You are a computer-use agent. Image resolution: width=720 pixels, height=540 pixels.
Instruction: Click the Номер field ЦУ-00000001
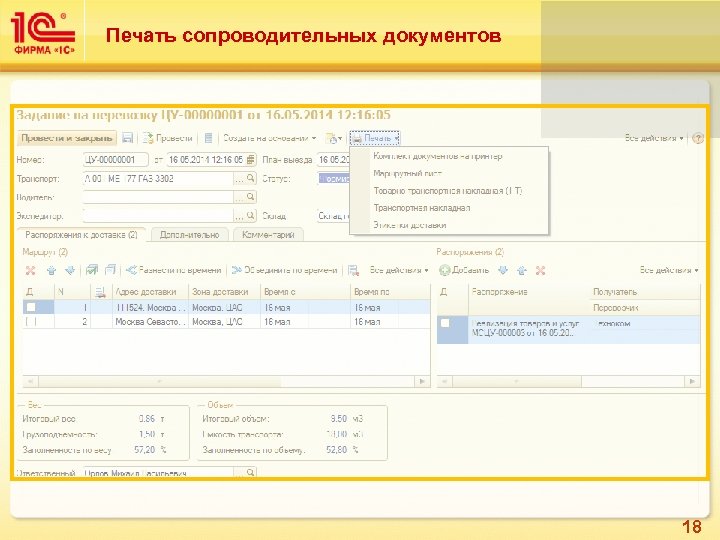116,160
